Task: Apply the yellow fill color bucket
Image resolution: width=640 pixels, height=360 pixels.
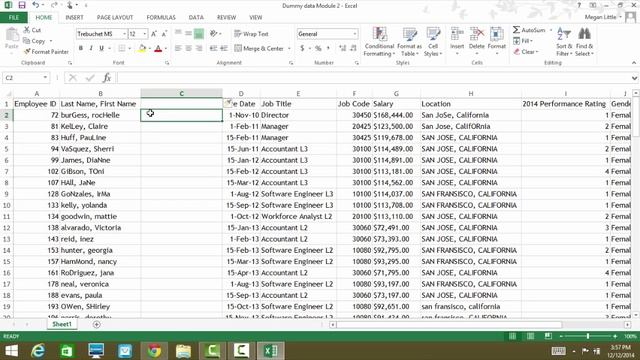Action: point(142,49)
